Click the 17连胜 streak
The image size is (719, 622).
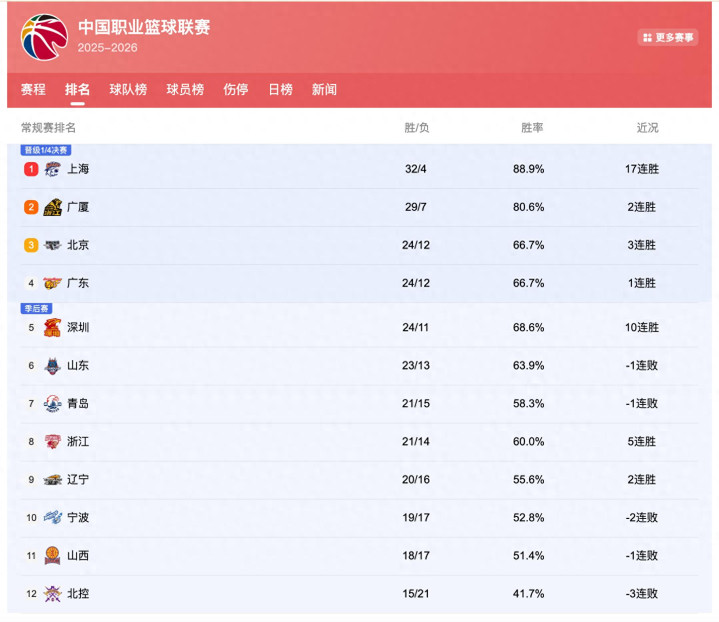pyautogui.click(x=642, y=169)
